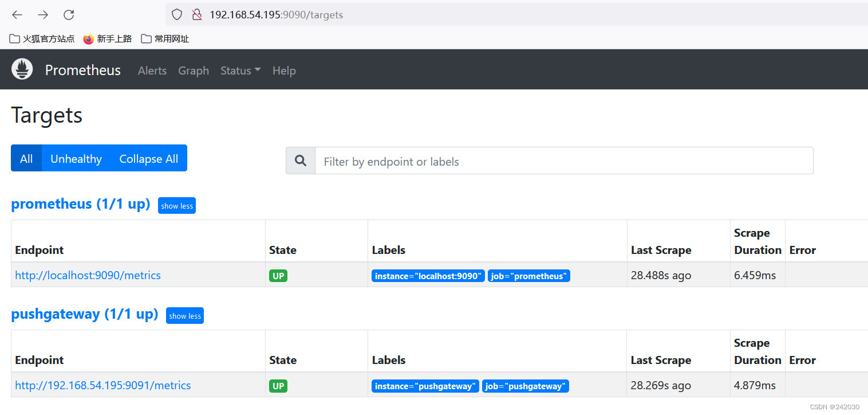868x415 pixels.
Task: Click Labels header in pushgateway table
Action: point(389,360)
